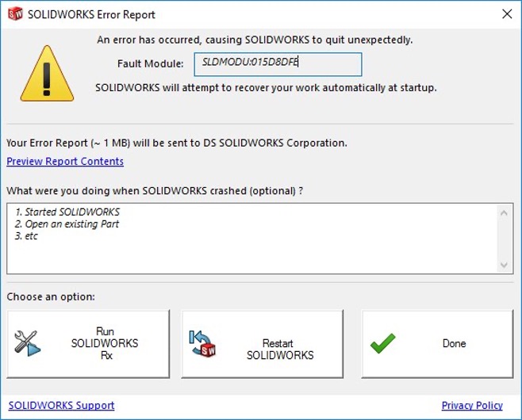Click the green checkmark icon

pos(383,343)
